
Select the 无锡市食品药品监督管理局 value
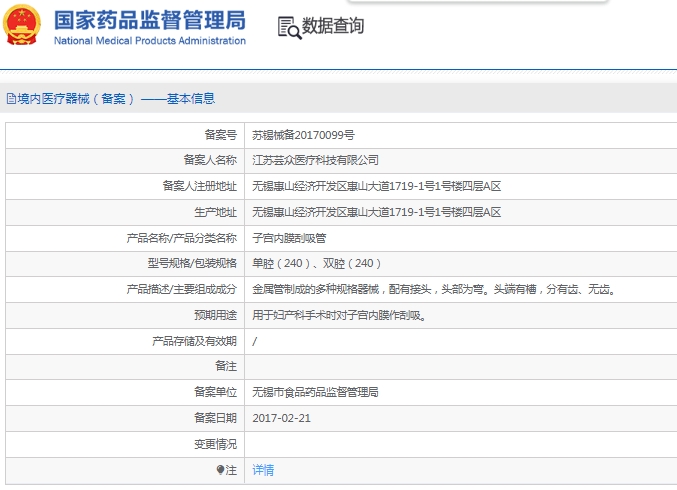coord(315,392)
